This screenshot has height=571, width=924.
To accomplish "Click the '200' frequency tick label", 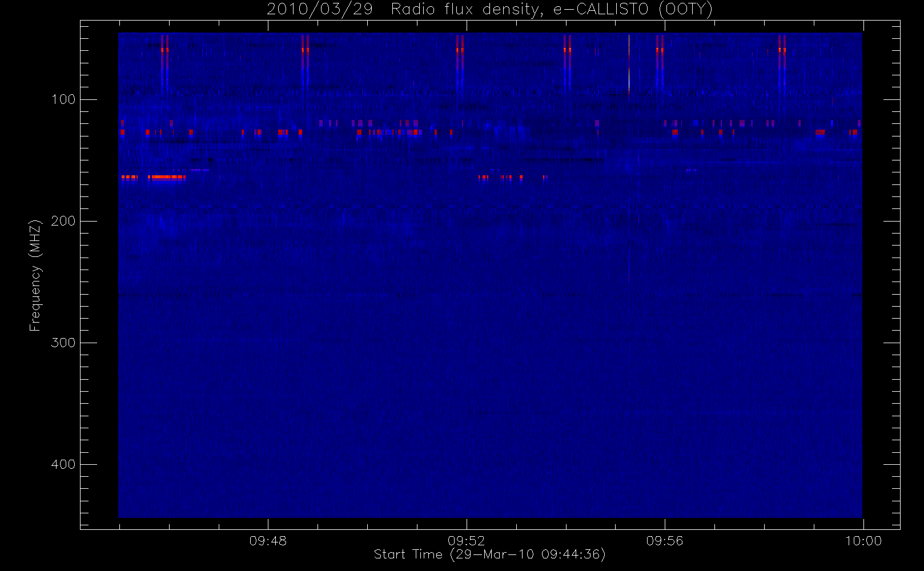I will tap(63, 221).
